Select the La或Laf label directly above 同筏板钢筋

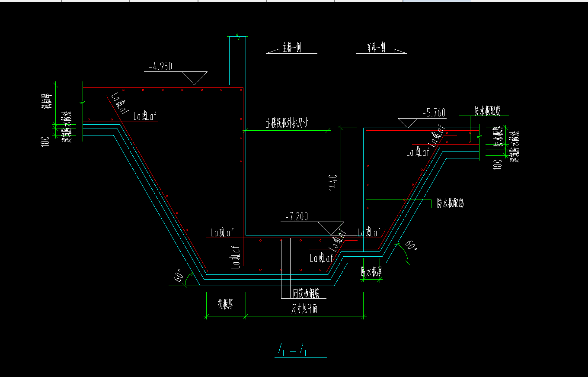(x=321, y=258)
